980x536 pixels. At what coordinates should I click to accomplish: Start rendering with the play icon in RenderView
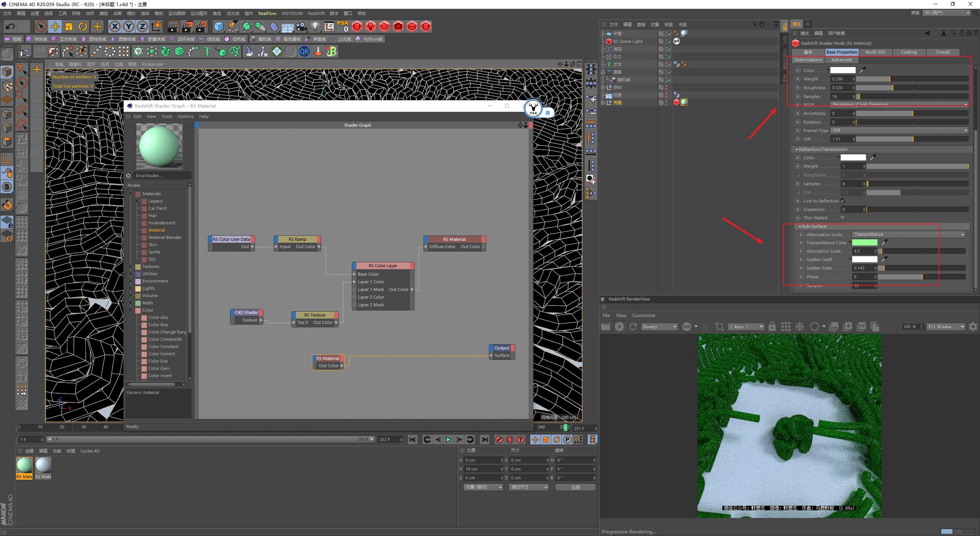(620, 326)
